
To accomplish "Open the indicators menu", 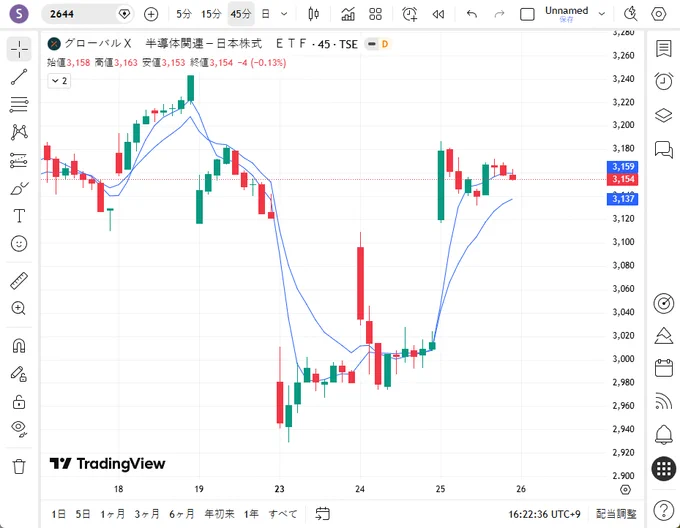I will coord(348,14).
